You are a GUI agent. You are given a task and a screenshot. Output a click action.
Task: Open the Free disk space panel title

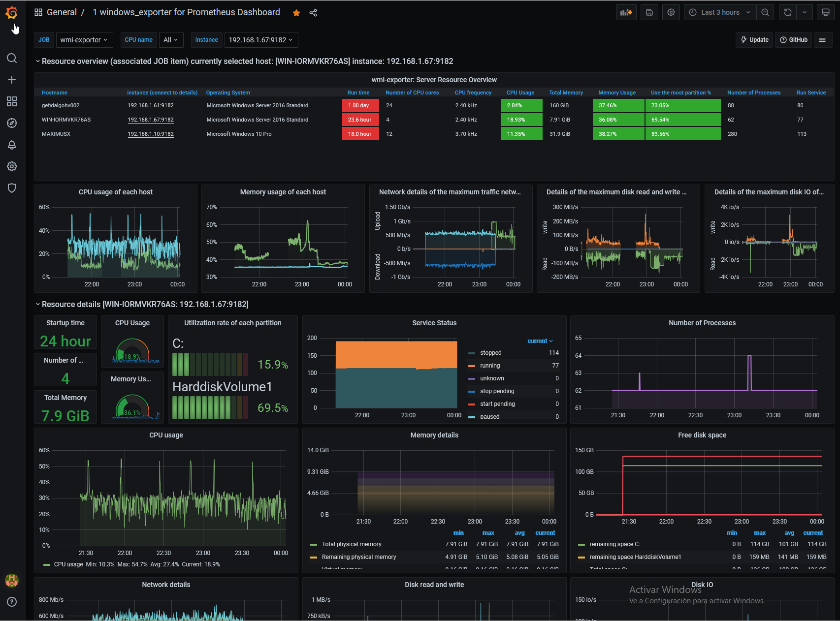pos(702,435)
